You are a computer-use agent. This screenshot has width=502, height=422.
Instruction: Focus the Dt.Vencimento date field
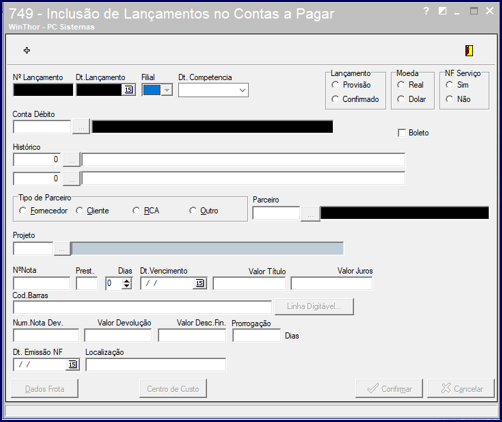pyautogui.click(x=168, y=284)
